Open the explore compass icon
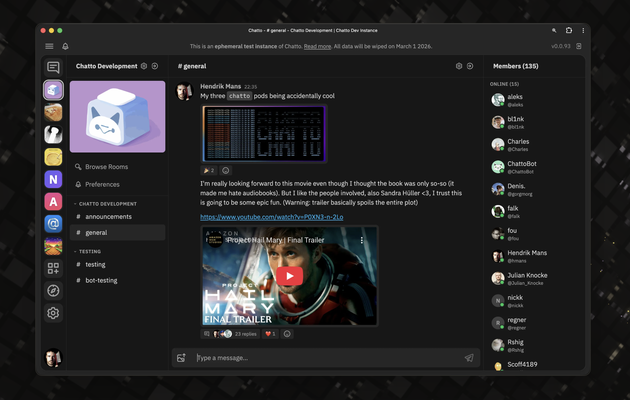The width and height of the screenshot is (630, 400). pyautogui.click(x=53, y=290)
